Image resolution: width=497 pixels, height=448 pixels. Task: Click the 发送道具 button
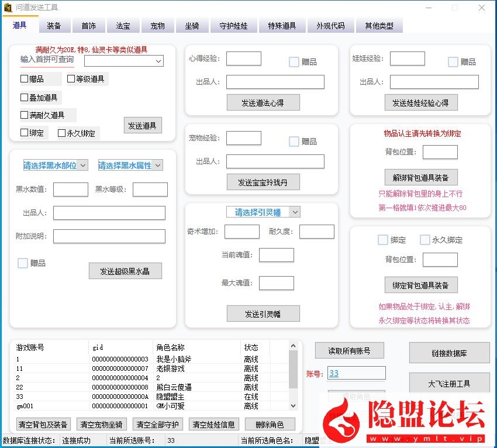click(x=143, y=126)
